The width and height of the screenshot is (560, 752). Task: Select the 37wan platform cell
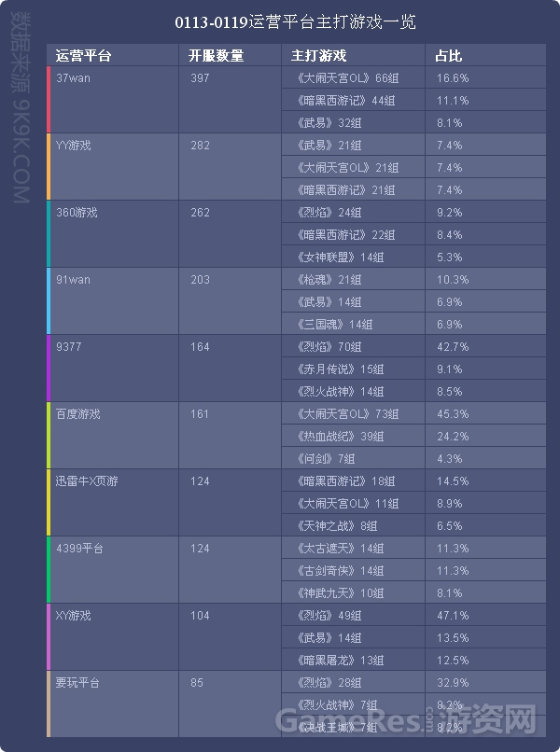(114, 99)
